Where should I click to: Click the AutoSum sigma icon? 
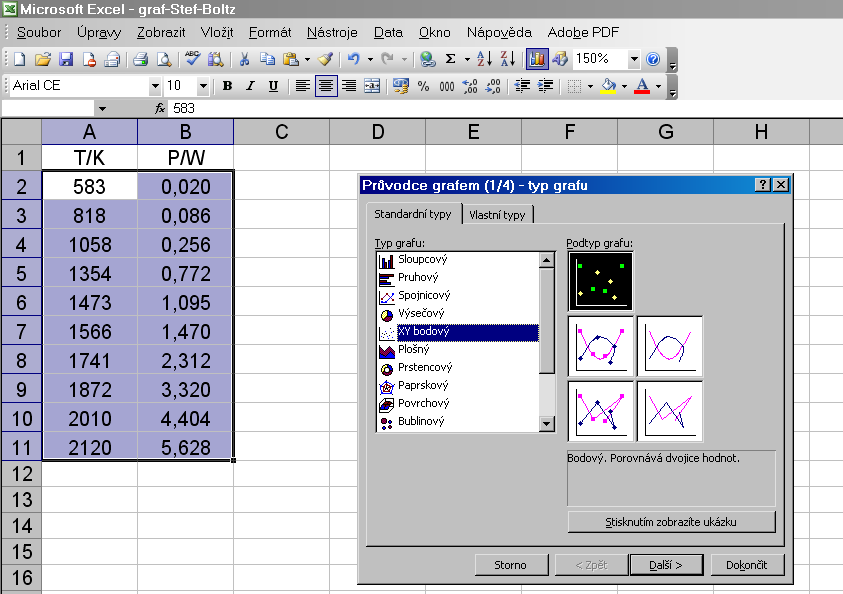[451, 59]
